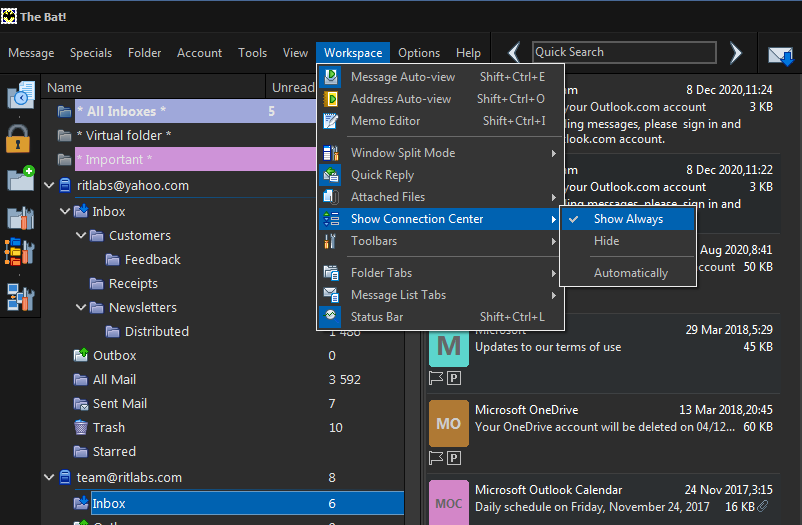
Task: Open the Options menu
Action: pyautogui.click(x=419, y=53)
